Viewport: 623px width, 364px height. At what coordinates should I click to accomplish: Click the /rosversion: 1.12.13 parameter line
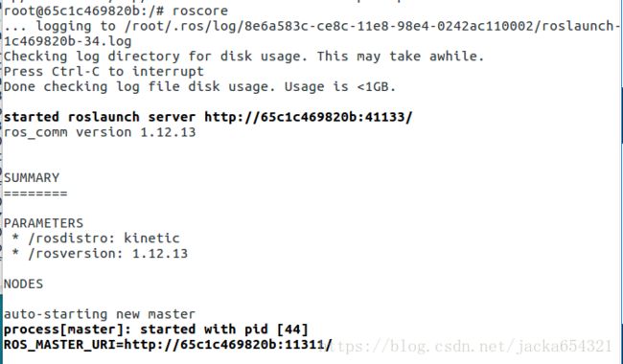[100, 253]
